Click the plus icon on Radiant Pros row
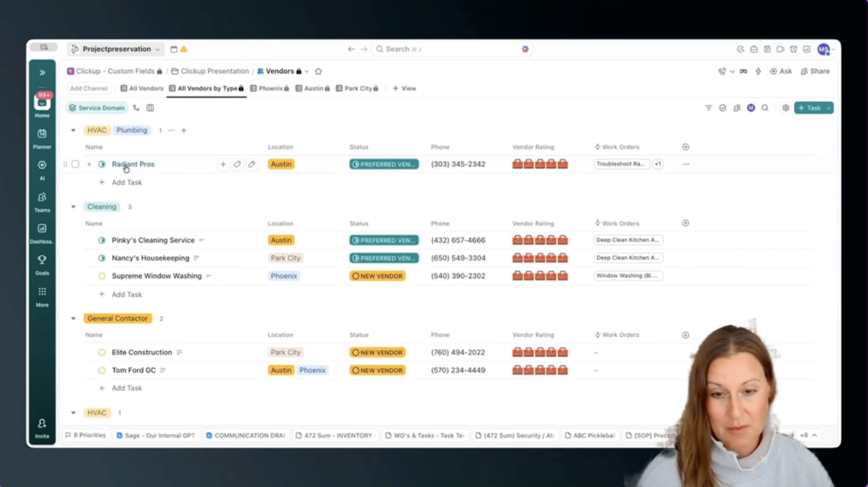This screenshot has width=868, height=487. tap(223, 164)
